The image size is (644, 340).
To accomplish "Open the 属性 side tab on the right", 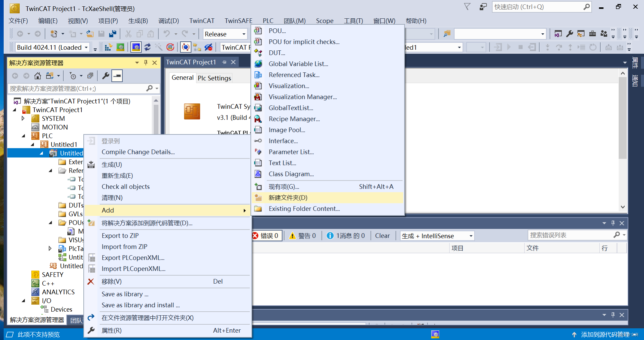I will (x=635, y=62).
